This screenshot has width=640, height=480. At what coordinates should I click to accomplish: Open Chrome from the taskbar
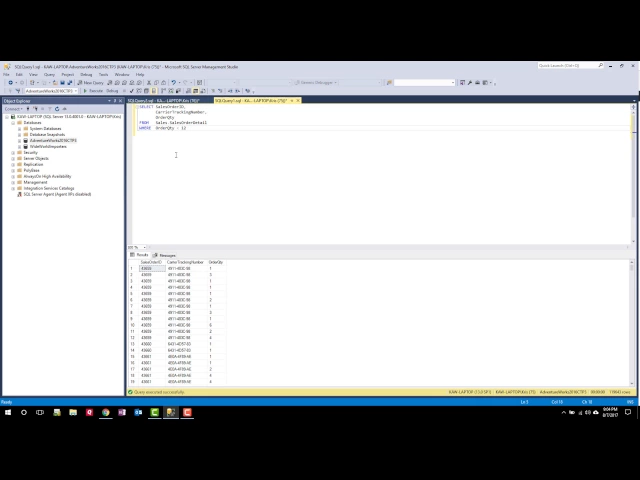[106, 413]
